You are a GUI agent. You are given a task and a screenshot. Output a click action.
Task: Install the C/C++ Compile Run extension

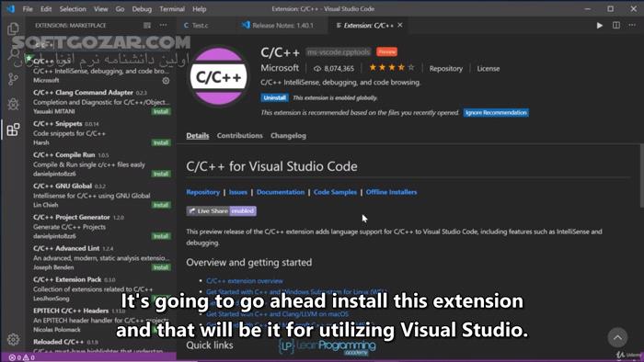point(161,174)
